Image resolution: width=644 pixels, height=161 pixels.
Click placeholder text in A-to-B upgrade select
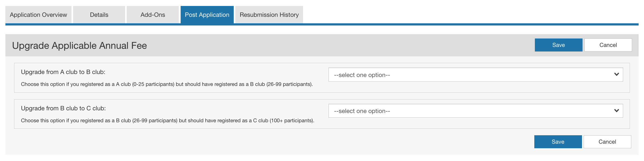pyautogui.click(x=362, y=75)
